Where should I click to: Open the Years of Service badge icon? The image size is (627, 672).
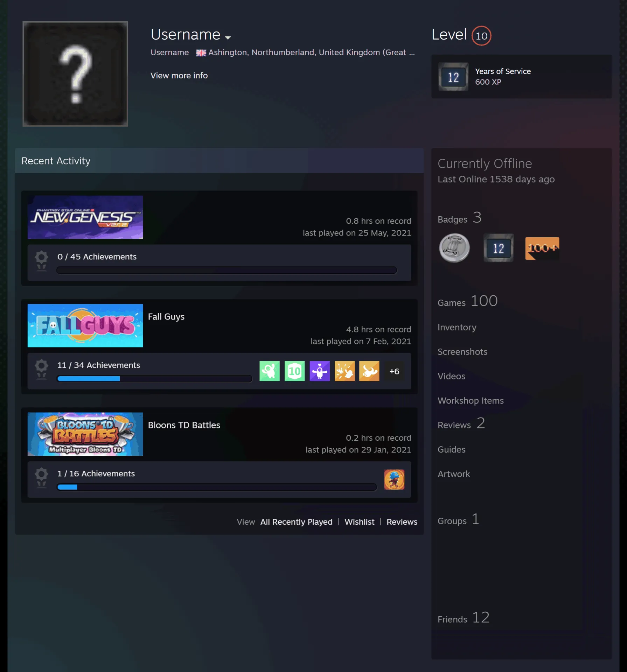pos(453,77)
